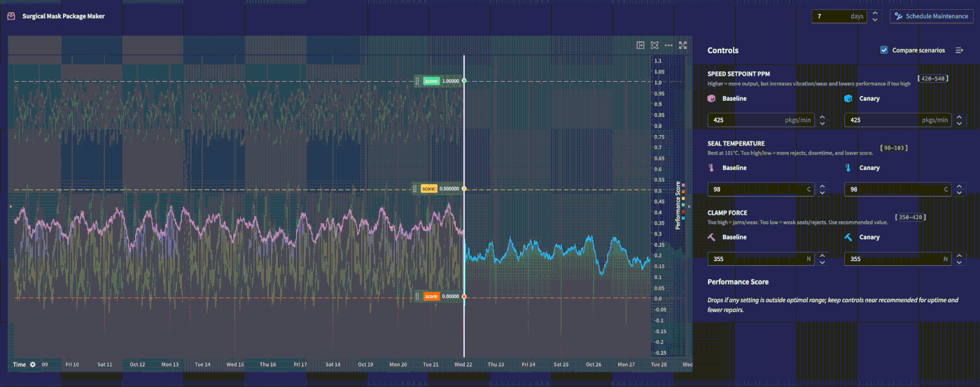Increment the Baseline speed setpoint stepper

tap(822, 117)
